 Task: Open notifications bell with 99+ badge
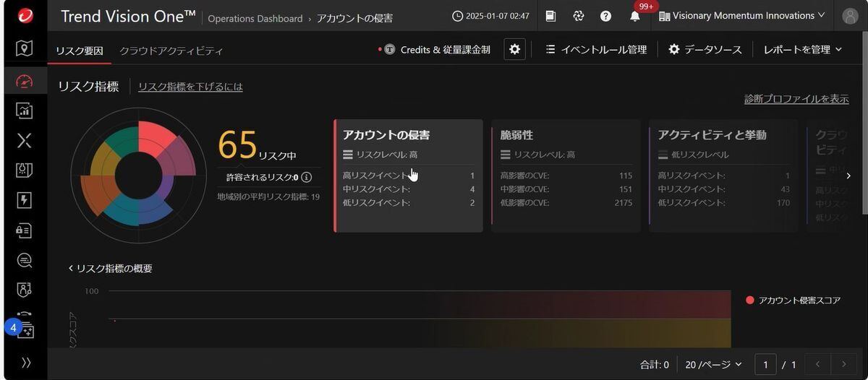635,14
